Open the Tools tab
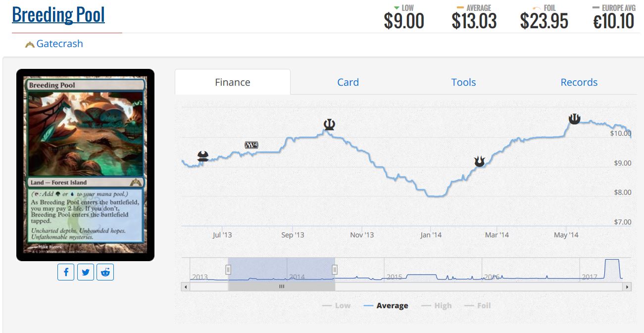Viewport: 644px width, 333px height. [463, 82]
